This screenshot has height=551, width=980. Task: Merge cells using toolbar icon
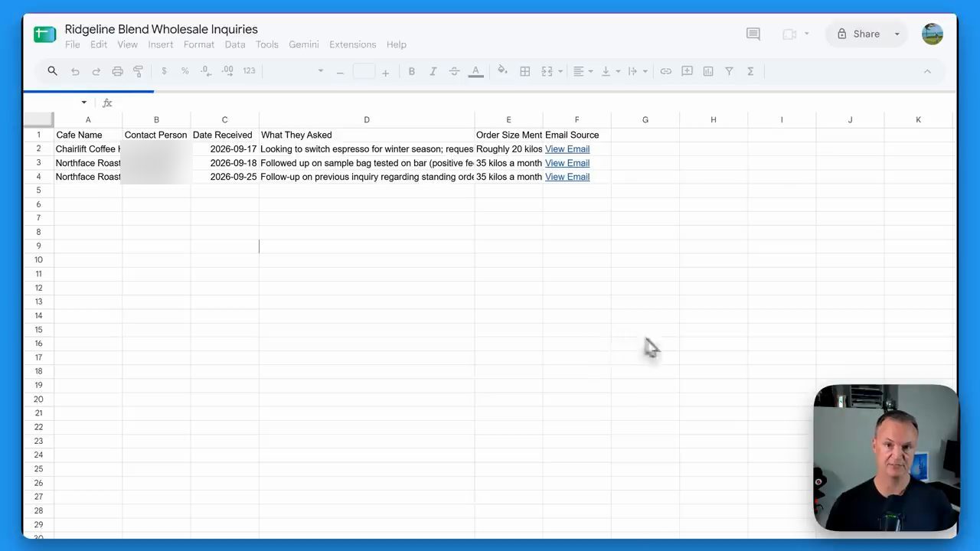[x=547, y=71]
